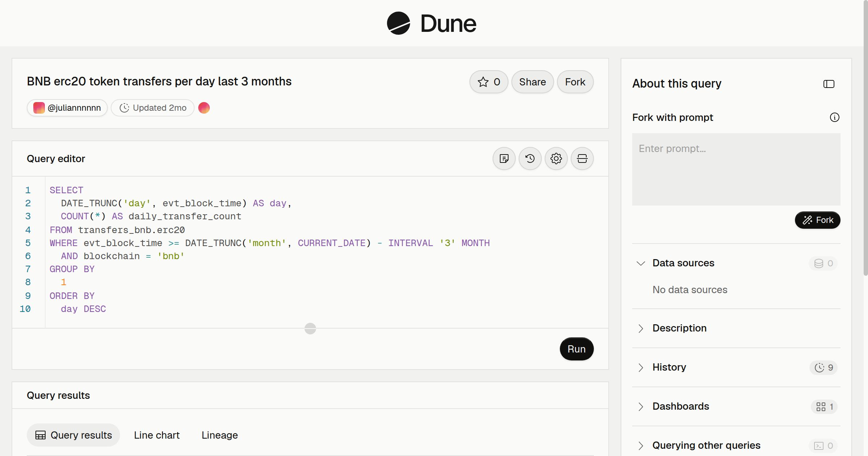Expand Querying other queries section
The width and height of the screenshot is (868, 456).
coord(641,446)
